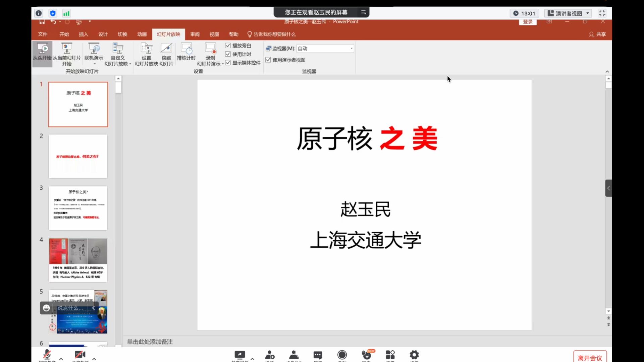The image size is (644, 362).
Task: Click the start video camera icon
Action: (80, 355)
